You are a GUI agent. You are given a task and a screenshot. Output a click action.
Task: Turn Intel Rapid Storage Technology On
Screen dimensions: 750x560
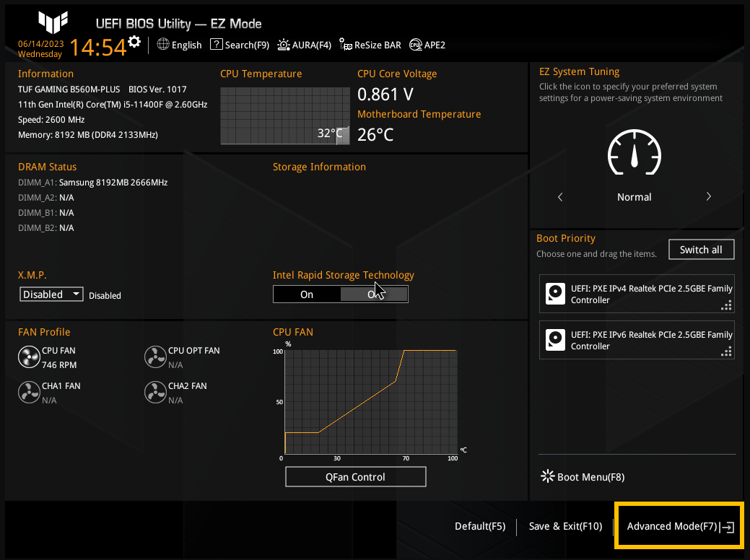[307, 294]
